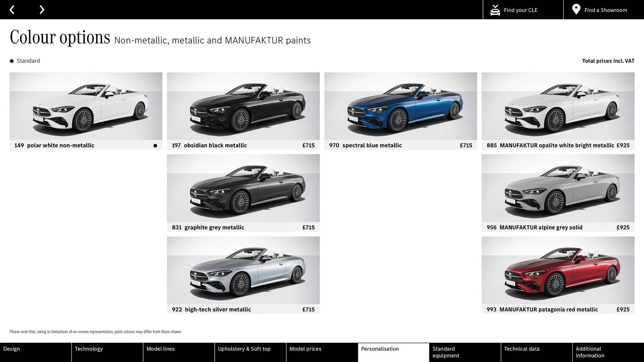Click the Find your CLE car icon
The image size is (644, 362).
click(495, 10)
